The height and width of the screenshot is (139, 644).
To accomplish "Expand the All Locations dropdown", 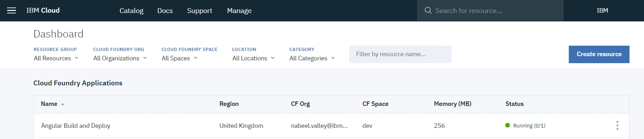I will (x=253, y=58).
